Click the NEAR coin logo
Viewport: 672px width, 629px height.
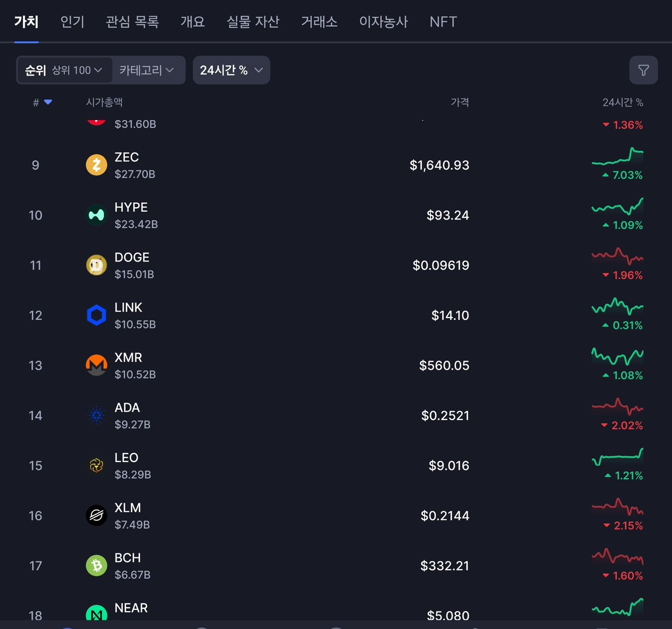click(x=96, y=613)
